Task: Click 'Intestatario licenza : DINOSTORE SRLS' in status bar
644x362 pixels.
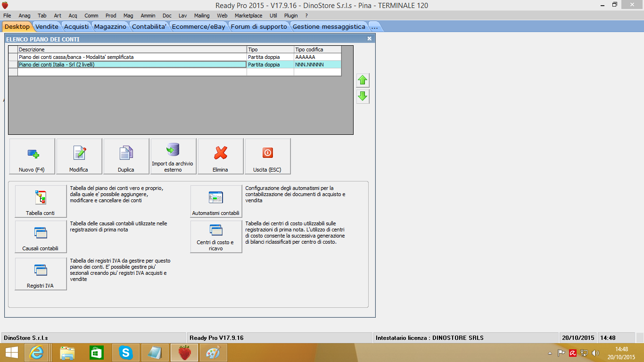Action: [x=466, y=337]
